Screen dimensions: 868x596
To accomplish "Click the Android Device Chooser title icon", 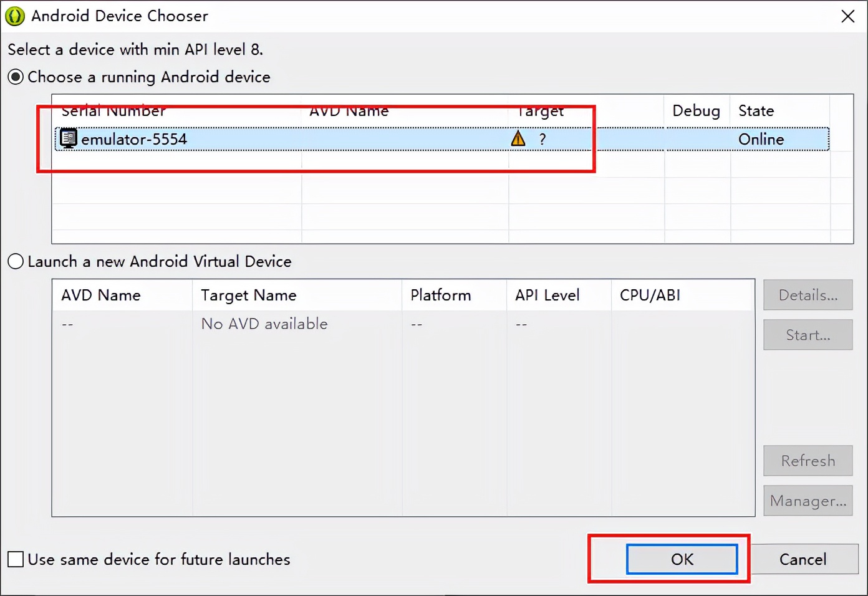I will click(x=15, y=16).
